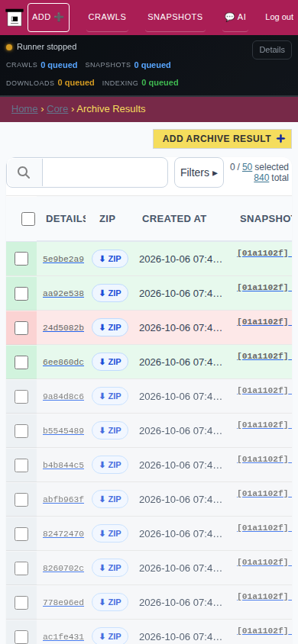The width and height of the screenshot is (298, 644).
Task: Click Log out
Action: click(x=279, y=18)
